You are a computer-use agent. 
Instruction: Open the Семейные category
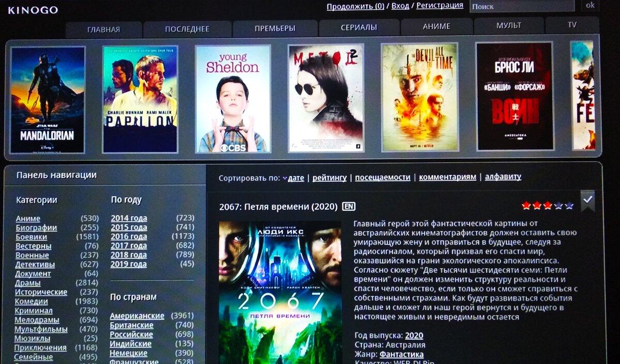[33, 357]
